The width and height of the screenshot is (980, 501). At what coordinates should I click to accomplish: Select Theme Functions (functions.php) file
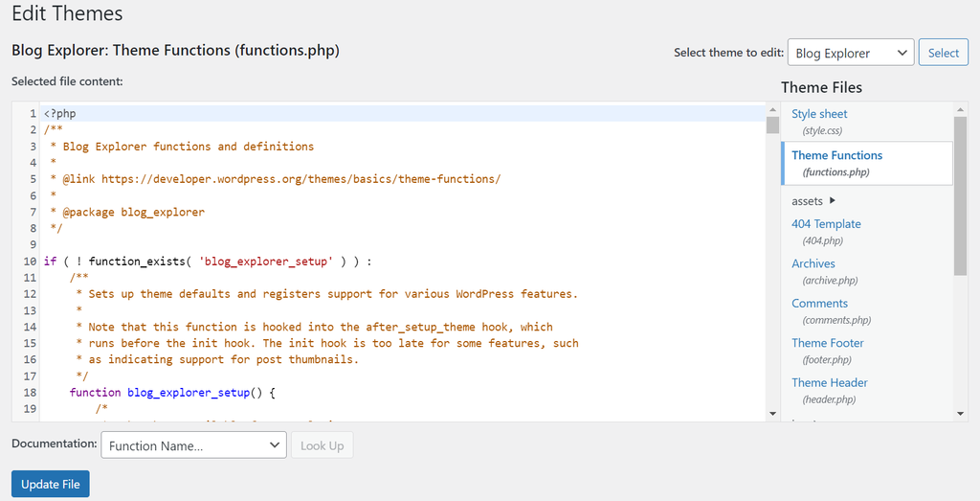click(x=836, y=155)
